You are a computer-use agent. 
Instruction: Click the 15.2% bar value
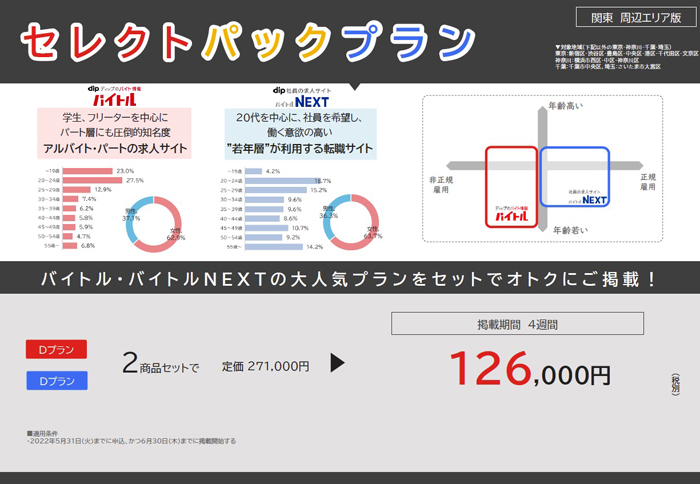point(319,190)
